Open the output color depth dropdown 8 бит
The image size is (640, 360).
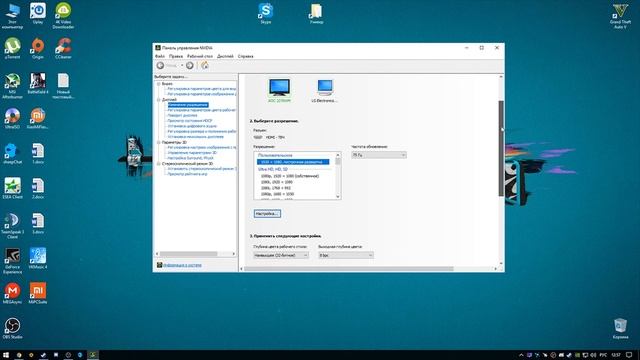click(346, 255)
